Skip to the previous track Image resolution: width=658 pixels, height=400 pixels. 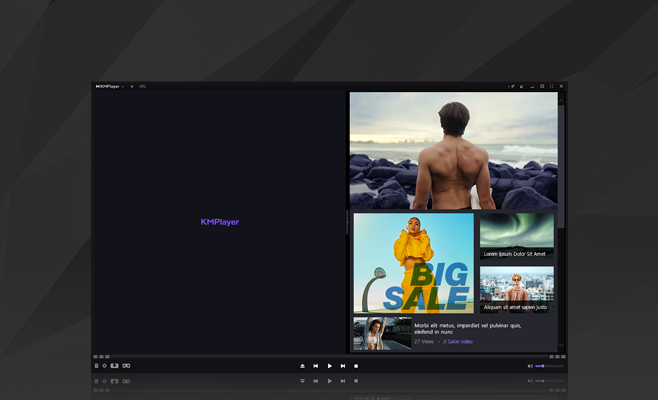pos(316,366)
